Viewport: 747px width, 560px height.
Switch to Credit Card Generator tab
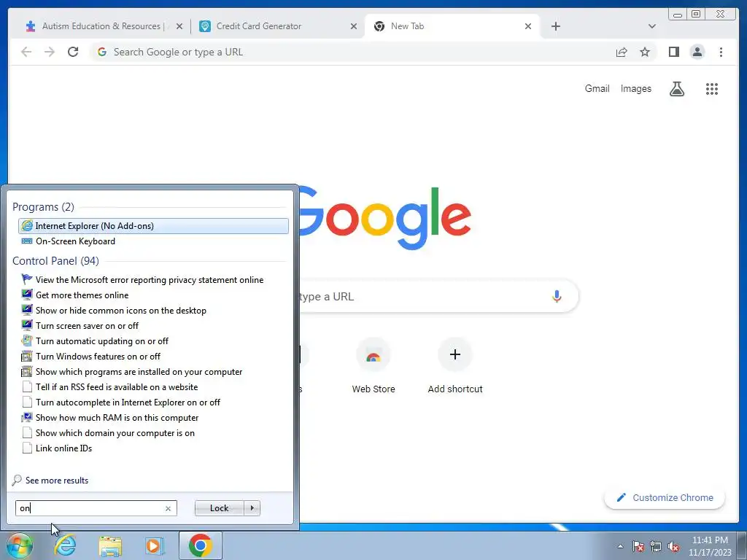tap(278, 26)
